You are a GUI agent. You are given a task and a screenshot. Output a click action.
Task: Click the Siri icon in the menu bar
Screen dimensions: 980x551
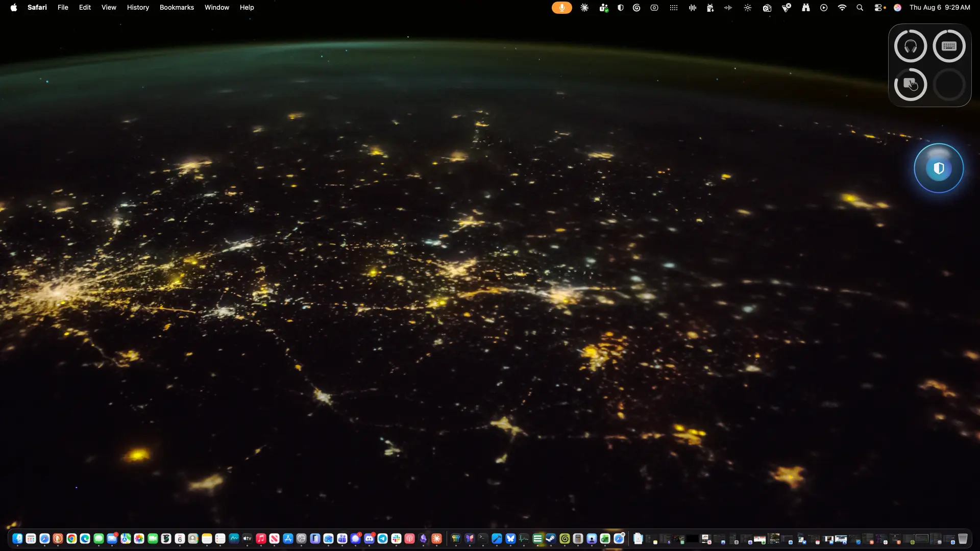point(897,8)
